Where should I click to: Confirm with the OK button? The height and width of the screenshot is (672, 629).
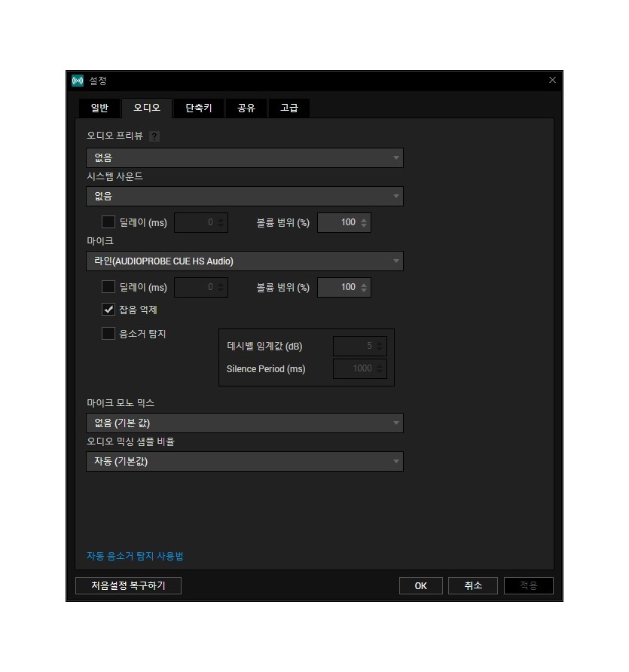(x=421, y=585)
